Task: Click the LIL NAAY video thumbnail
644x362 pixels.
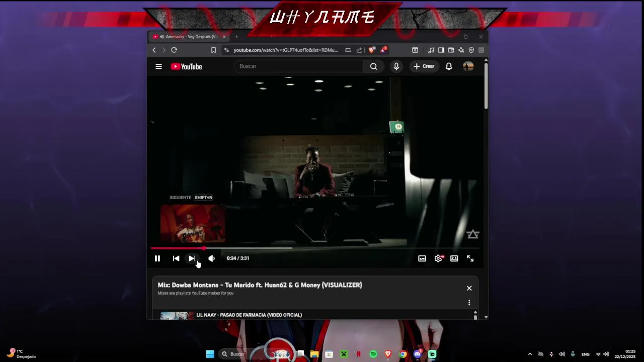Action: click(x=177, y=316)
